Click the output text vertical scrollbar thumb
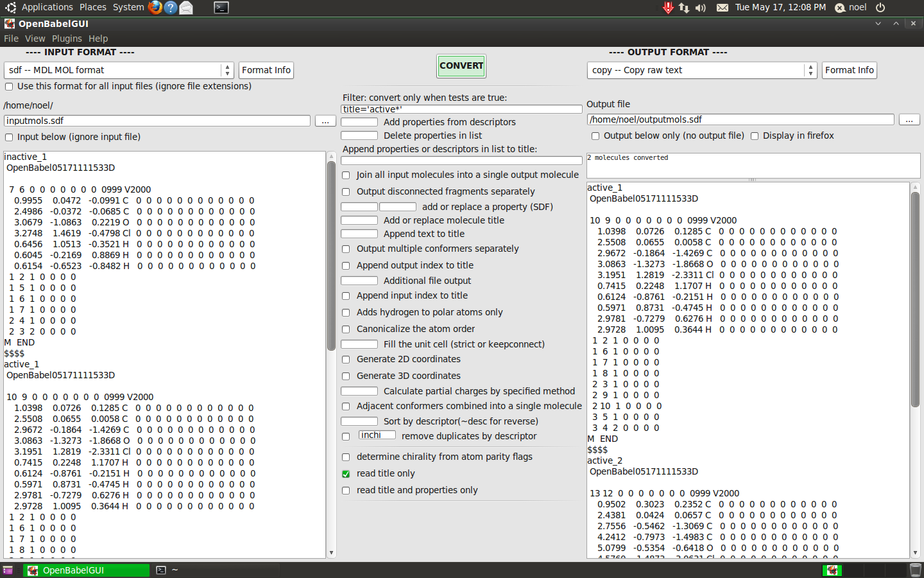 915,299
